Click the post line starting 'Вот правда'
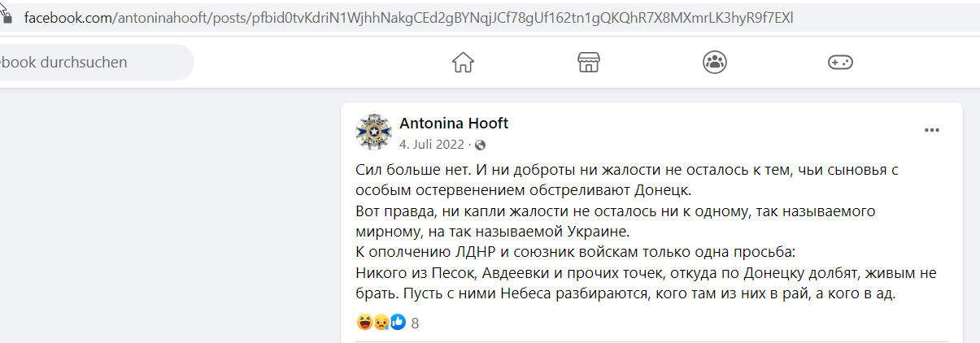This screenshot has width=980, height=343. point(616,211)
